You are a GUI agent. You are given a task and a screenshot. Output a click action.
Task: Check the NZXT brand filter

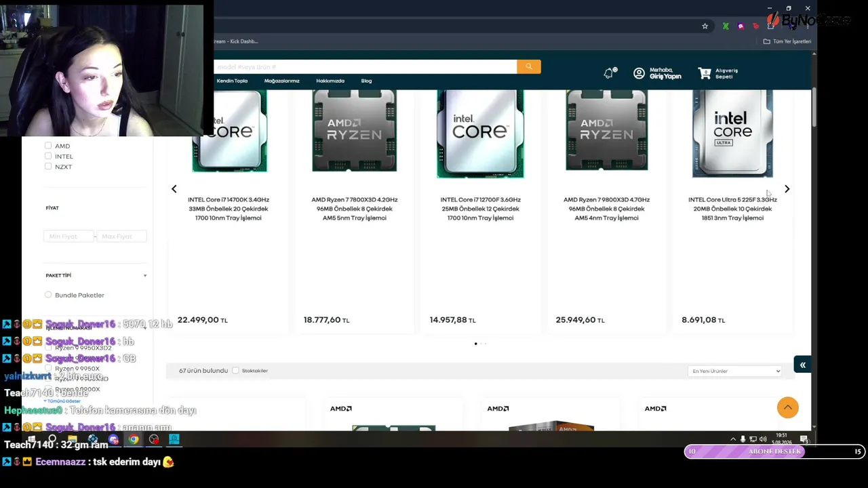[x=48, y=166]
